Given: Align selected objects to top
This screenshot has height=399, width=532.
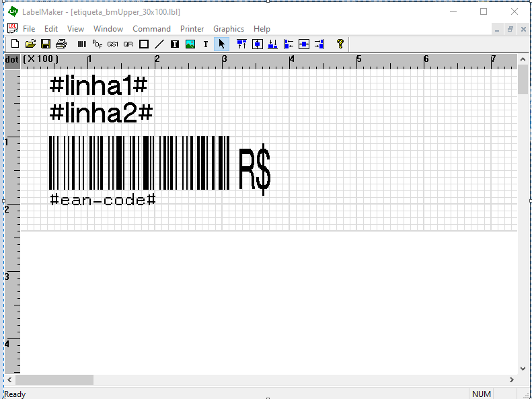Looking at the screenshot, I should coord(242,44).
